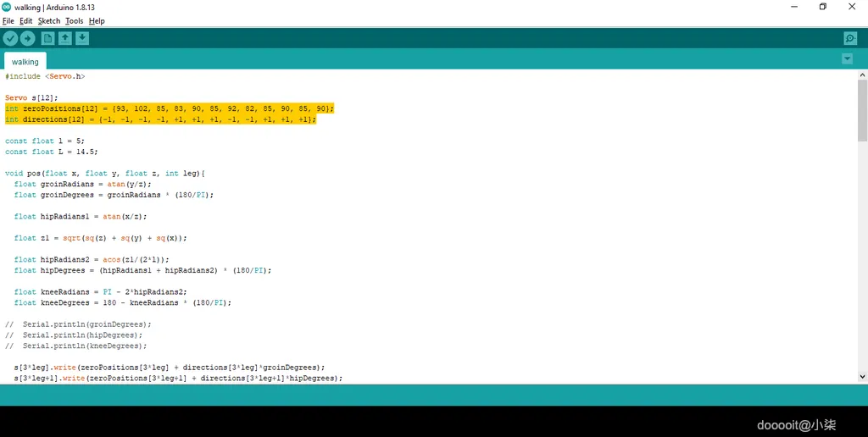Open the Serial Monitor magnifier icon
The image size is (868, 437).
(850, 38)
